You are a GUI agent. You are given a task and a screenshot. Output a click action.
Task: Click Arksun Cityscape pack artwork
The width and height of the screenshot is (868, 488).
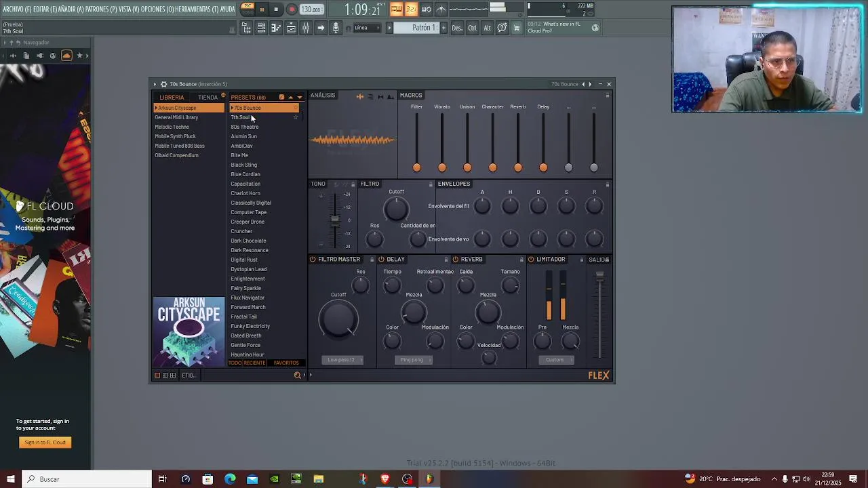point(189,331)
